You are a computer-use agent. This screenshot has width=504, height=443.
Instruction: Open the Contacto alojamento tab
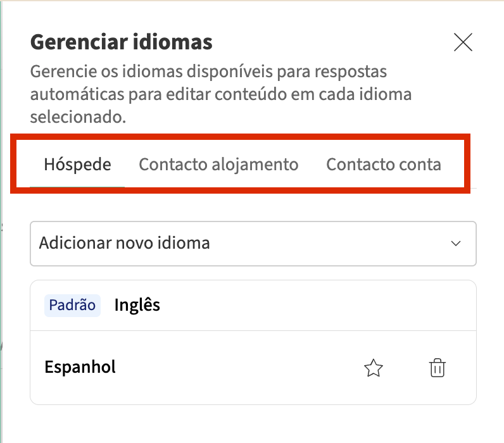click(218, 165)
